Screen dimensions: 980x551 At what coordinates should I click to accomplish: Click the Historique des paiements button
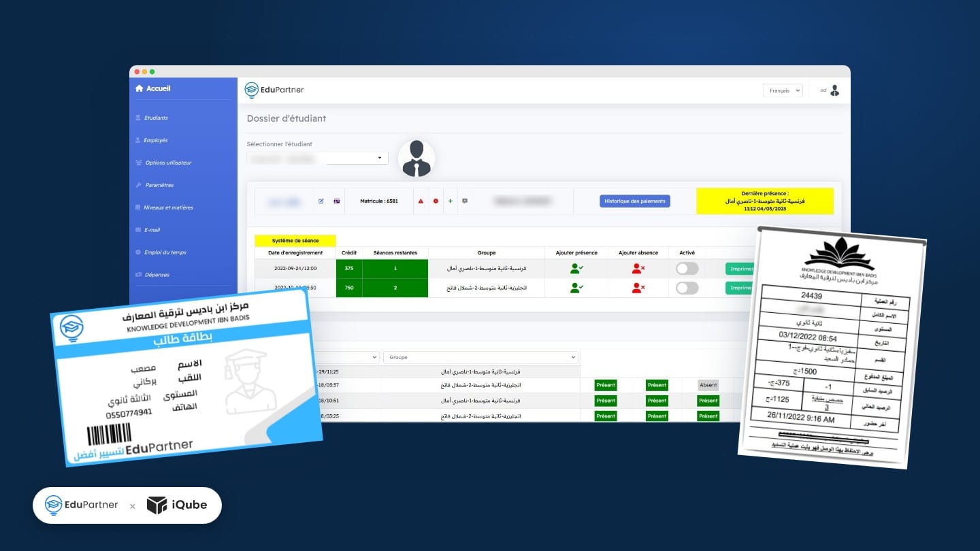tap(635, 201)
